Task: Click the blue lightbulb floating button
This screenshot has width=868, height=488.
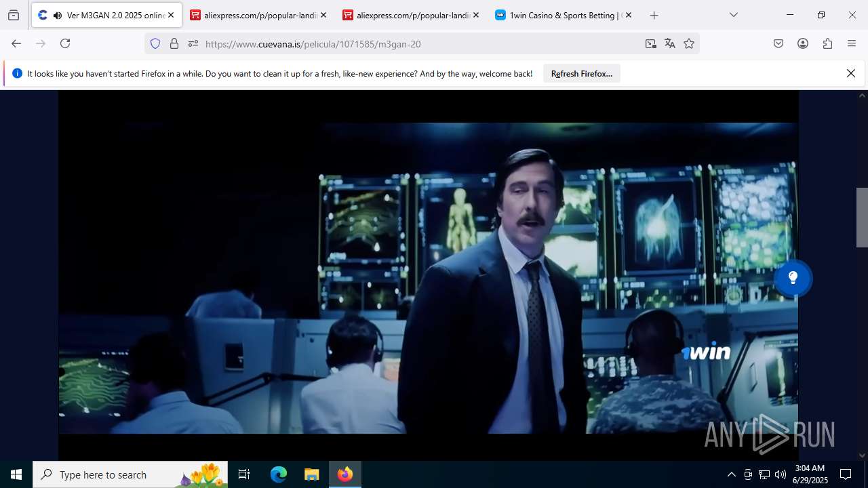Action: point(793,278)
